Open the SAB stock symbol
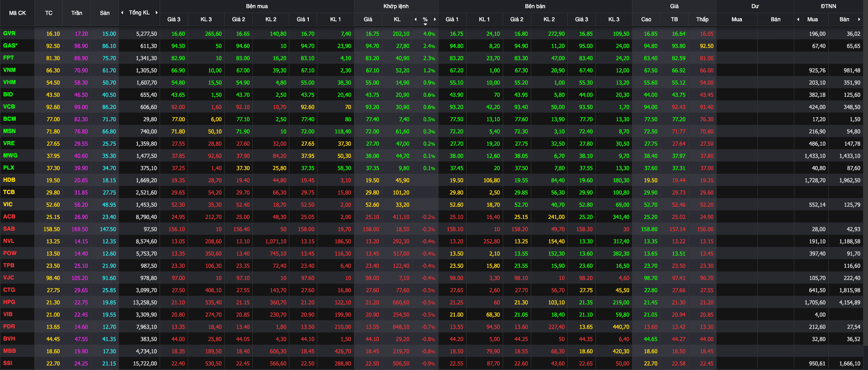This screenshot has width=868, height=370. click(9, 229)
